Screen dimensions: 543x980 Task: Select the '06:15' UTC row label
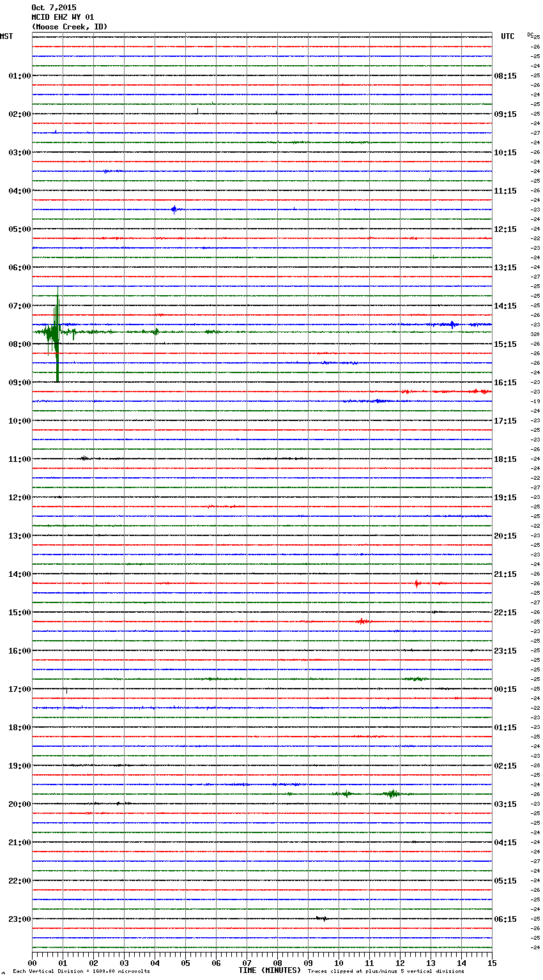(x=505, y=919)
